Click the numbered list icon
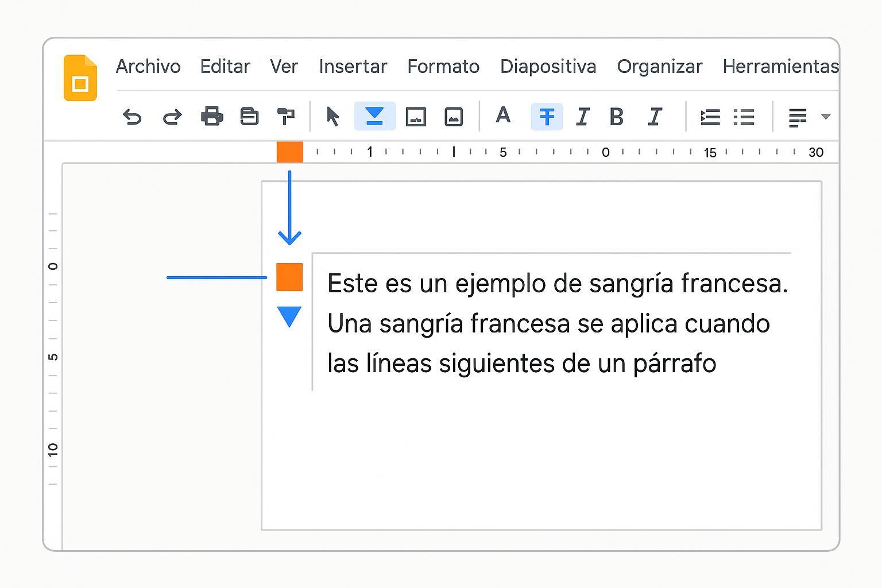The height and width of the screenshot is (588, 882). point(710,117)
